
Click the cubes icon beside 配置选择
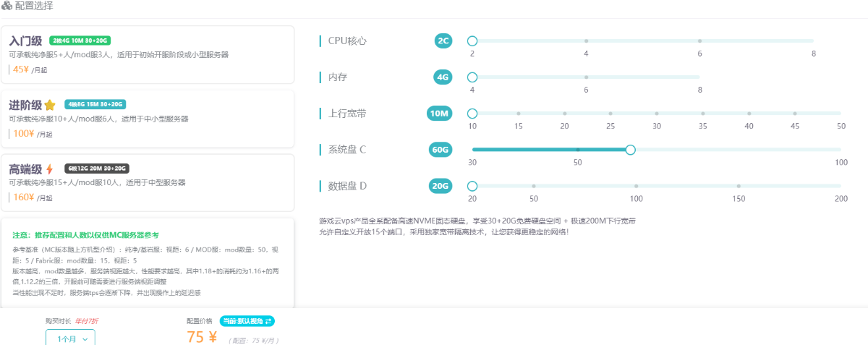pos(7,6)
